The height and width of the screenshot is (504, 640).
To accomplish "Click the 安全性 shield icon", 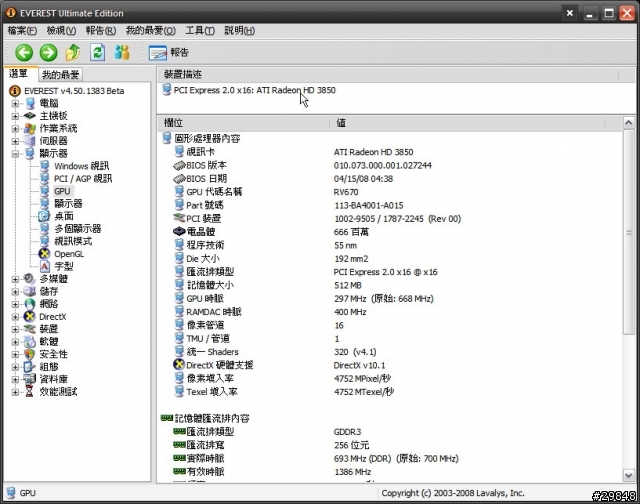I will click(x=29, y=354).
